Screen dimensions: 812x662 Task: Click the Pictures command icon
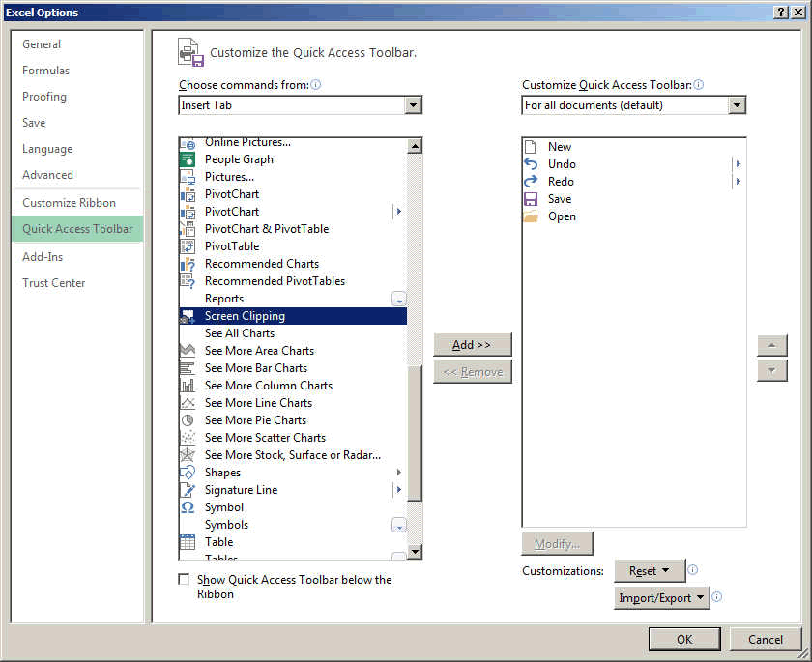[188, 177]
